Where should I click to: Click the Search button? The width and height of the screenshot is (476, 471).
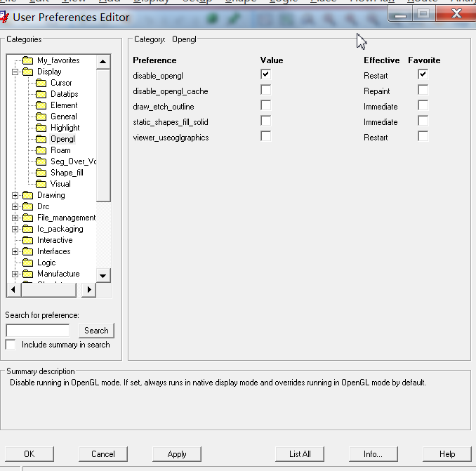tap(96, 331)
